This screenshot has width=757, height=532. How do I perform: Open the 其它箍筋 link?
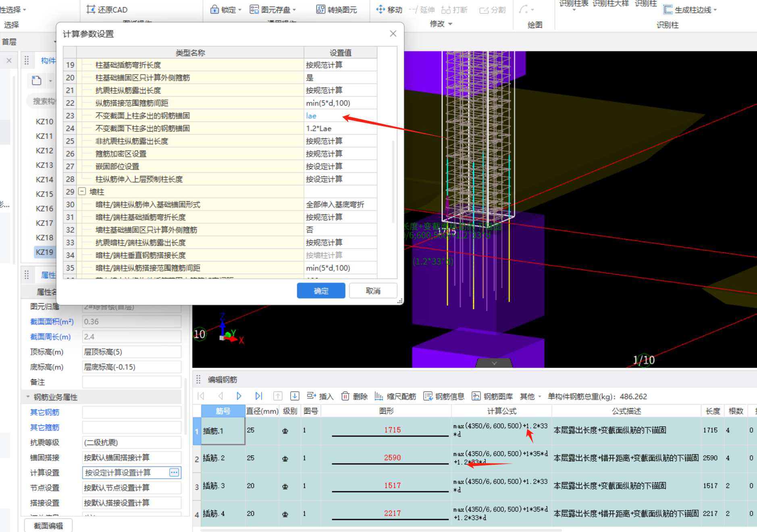[x=45, y=427]
